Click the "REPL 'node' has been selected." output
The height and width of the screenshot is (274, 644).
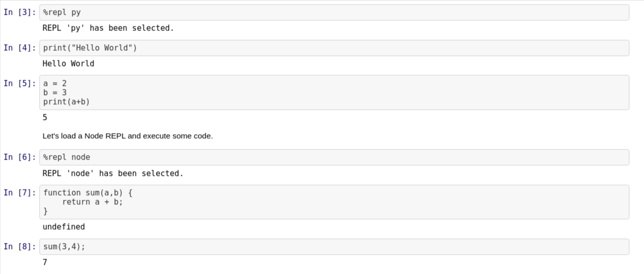pos(113,173)
